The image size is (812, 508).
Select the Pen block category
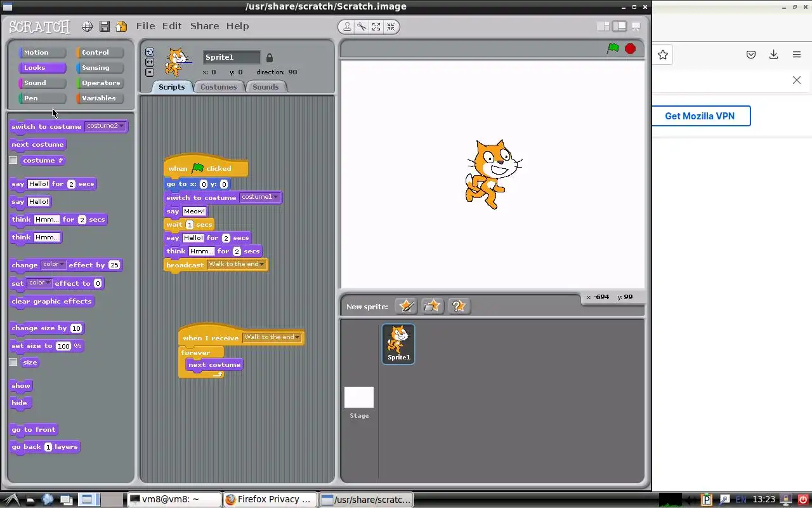43,98
